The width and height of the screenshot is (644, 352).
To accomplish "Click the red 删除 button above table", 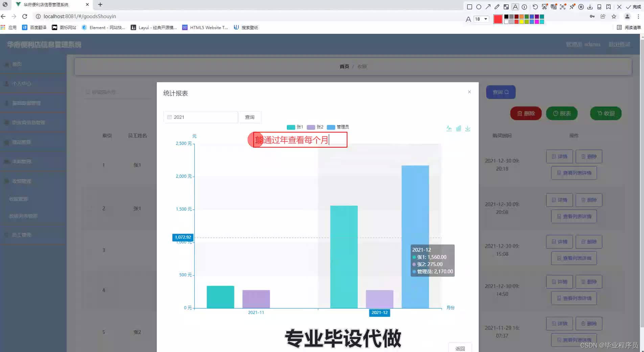I will 526,113.
